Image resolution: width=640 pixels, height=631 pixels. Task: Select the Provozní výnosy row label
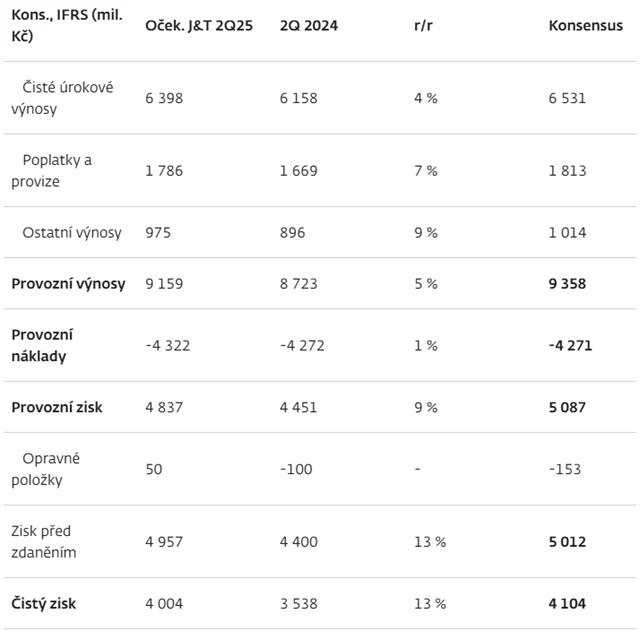click(69, 283)
